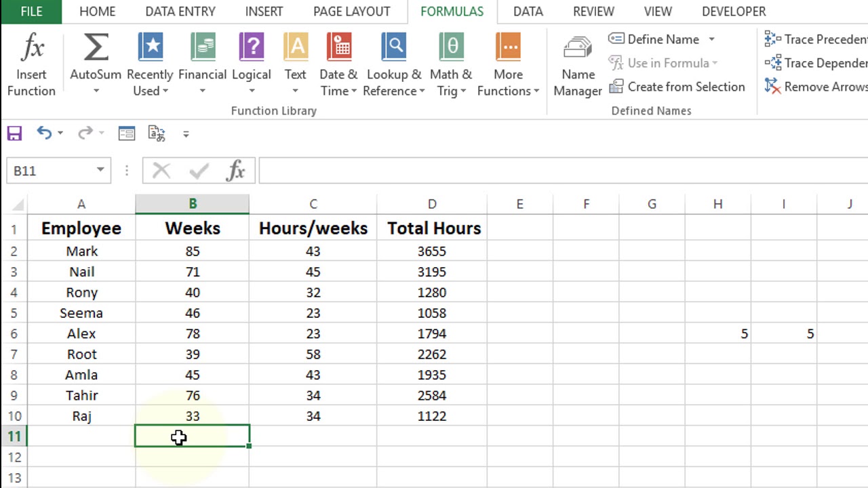
Task: Switch to the HOME tab
Action: pyautogui.click(x=97, y=12)
